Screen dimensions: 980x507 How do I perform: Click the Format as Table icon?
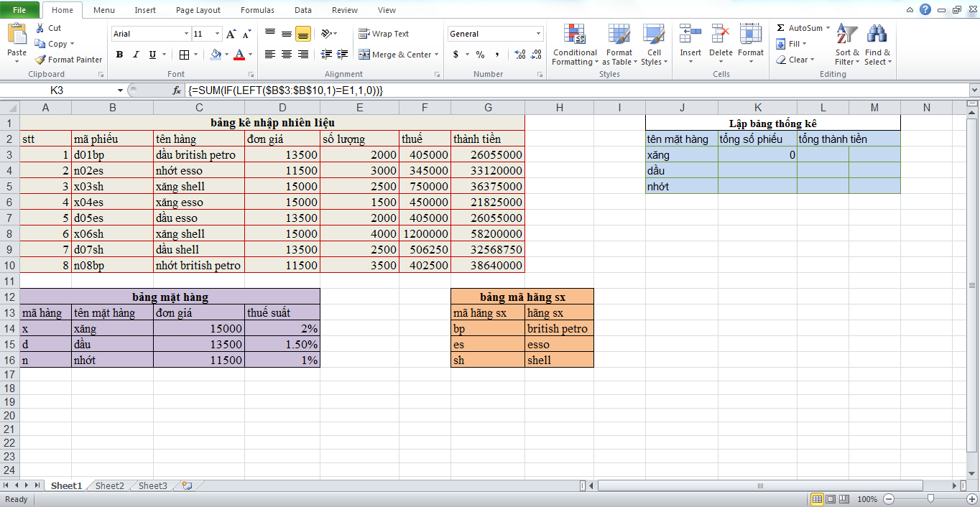click(619, 34)
